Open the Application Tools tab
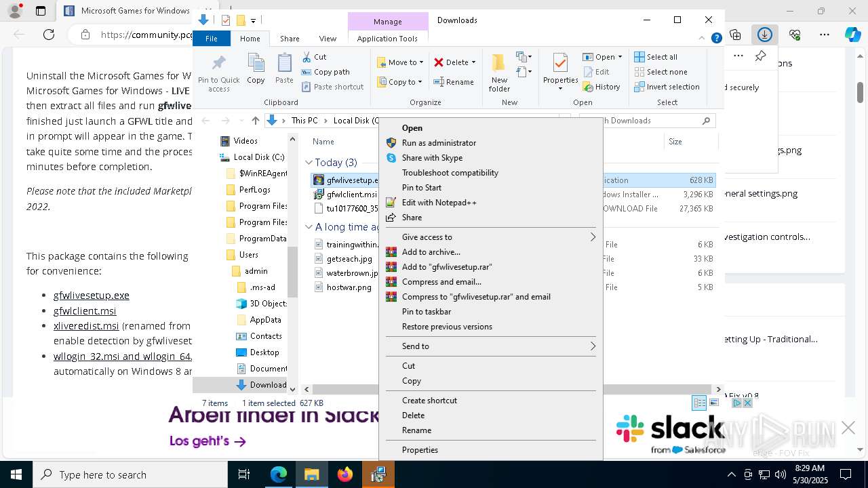868x488 pixels. 387,39
